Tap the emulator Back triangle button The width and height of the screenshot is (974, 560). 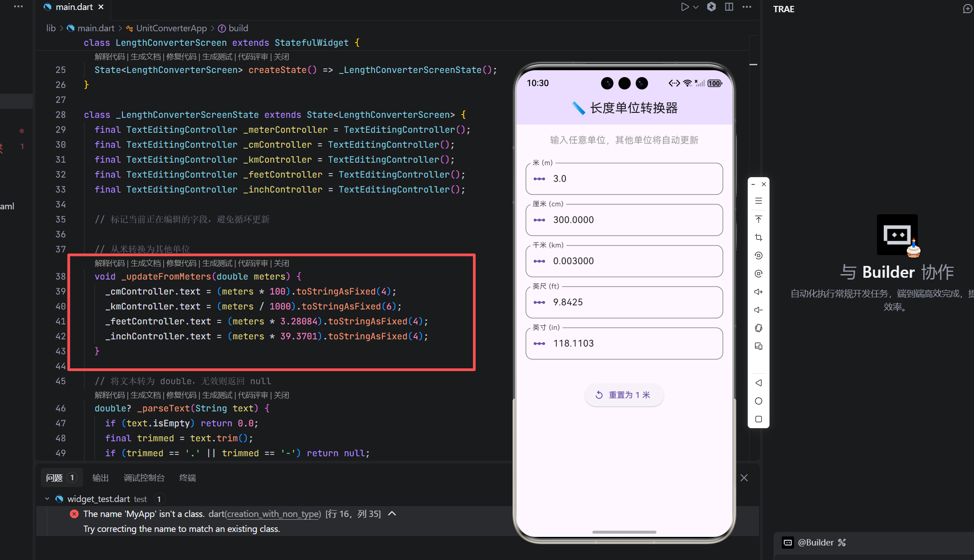coord(759,383)
